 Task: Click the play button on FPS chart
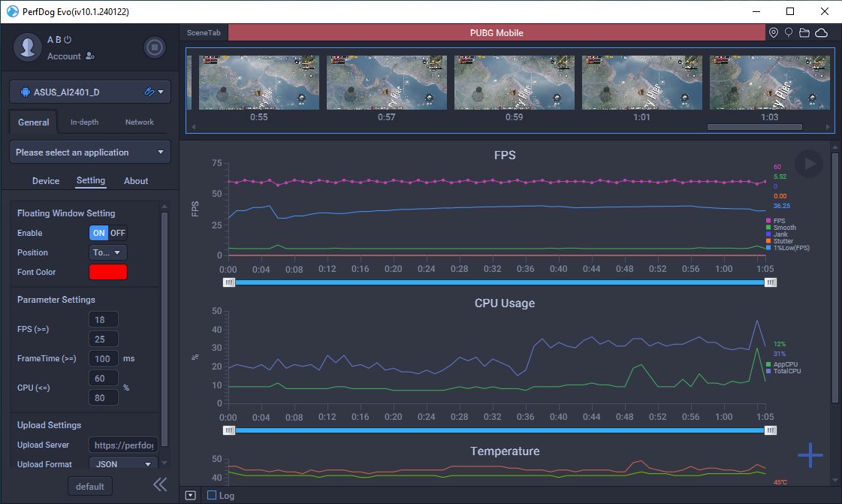(809, 164)
